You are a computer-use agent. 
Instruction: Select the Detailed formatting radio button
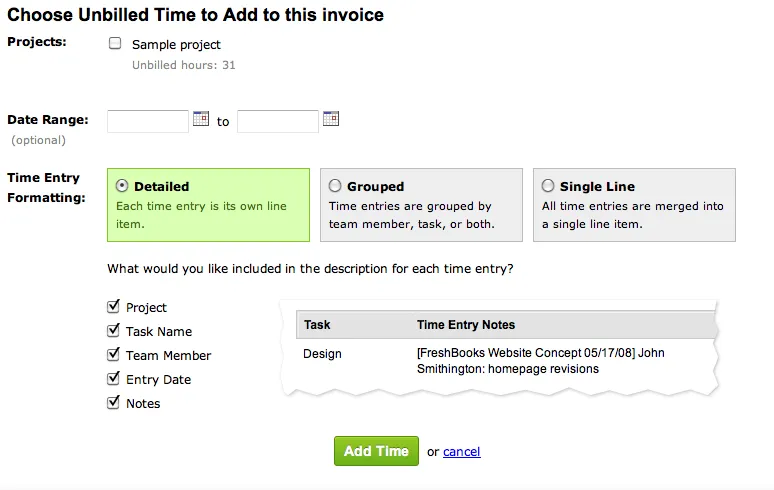click(x=122, y=186)
